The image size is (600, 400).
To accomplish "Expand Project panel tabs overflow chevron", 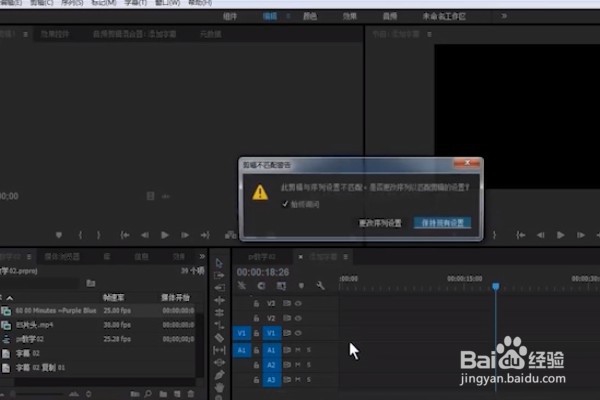I will click(x=202, y=256).
